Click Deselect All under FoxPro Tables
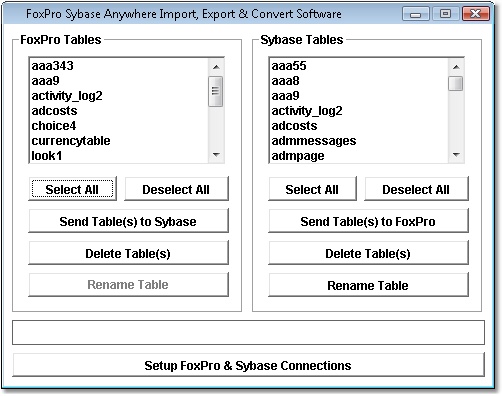This screenshot has height=396, width=502. (176, 189)
